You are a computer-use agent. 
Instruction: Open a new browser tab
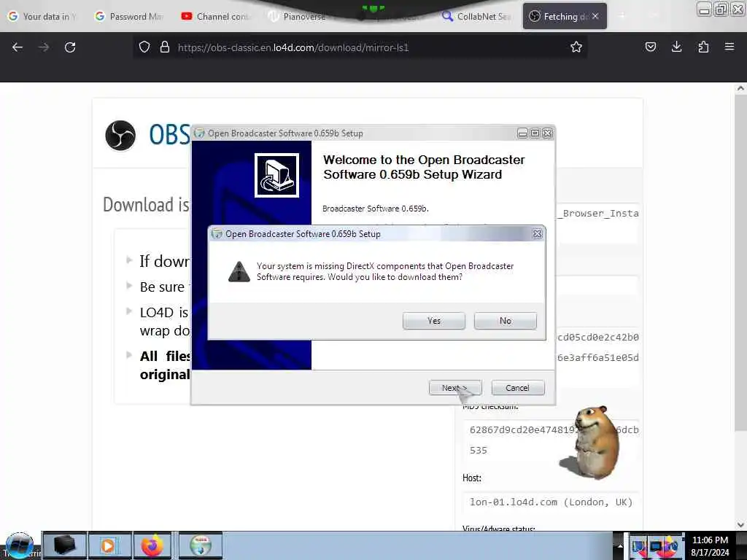pos(622,16)
